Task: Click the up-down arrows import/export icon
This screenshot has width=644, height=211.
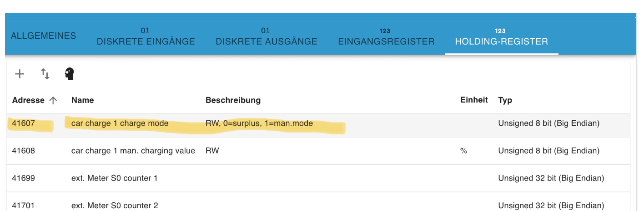Action: point(45,74)
